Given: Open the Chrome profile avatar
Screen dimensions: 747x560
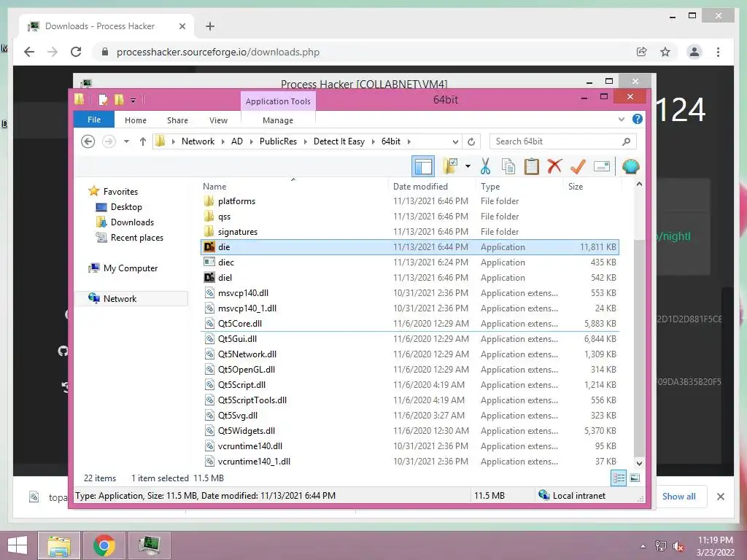Looking at the screenshot, I should coord(694,52).
